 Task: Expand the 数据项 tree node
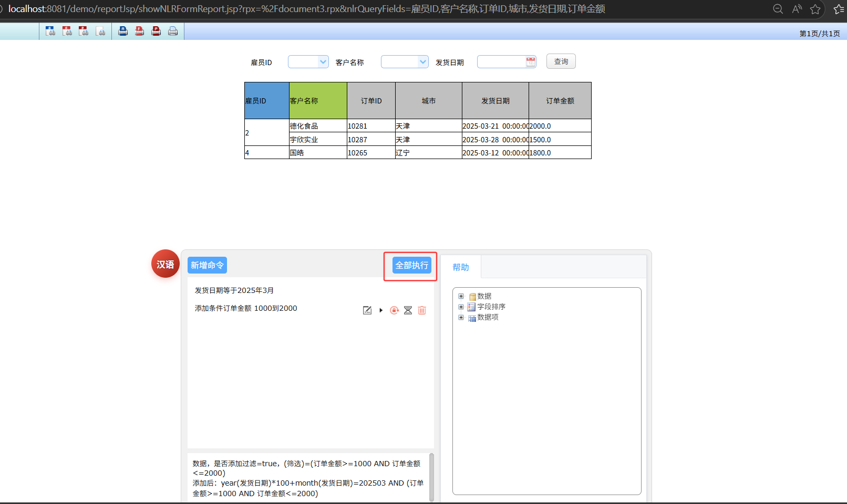(x=461, y=317)
